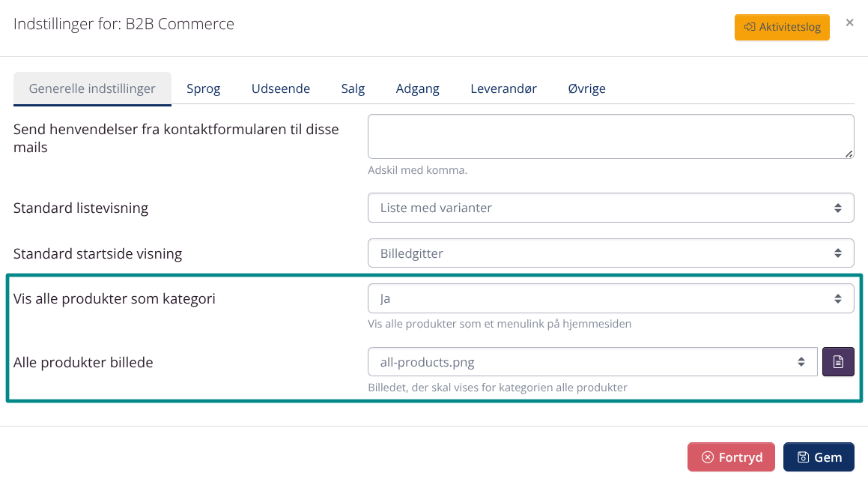Switch to the Øvrige tab

point(586,88)
